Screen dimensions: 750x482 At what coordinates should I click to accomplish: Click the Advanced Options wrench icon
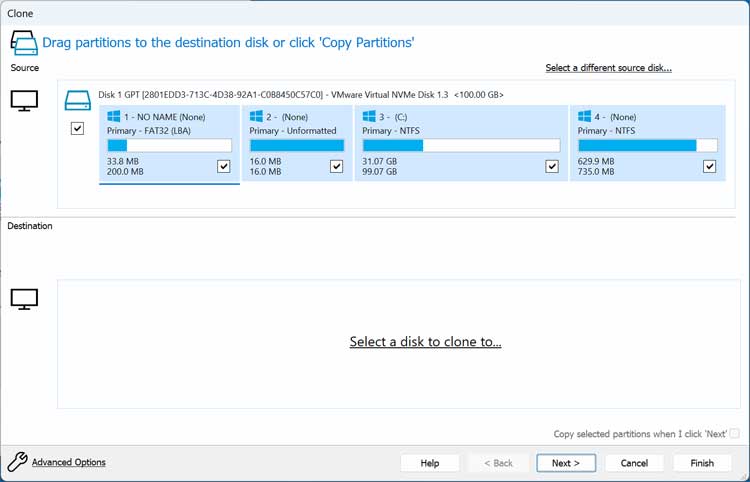pyautogui.click(x=17, y=462)
